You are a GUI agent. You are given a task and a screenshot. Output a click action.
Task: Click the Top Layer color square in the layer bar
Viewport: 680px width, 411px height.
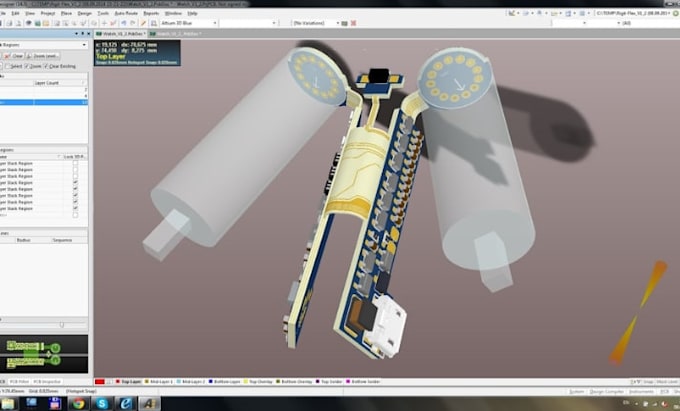click(x=118, y=382)
